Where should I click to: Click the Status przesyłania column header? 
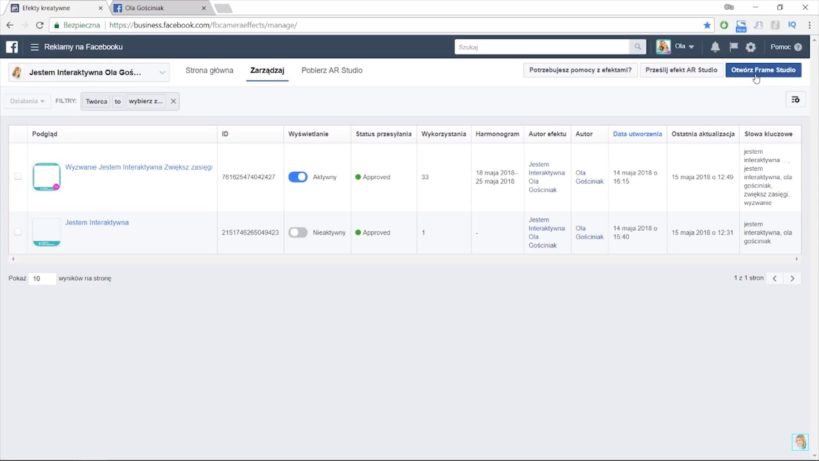coord(383,134)
